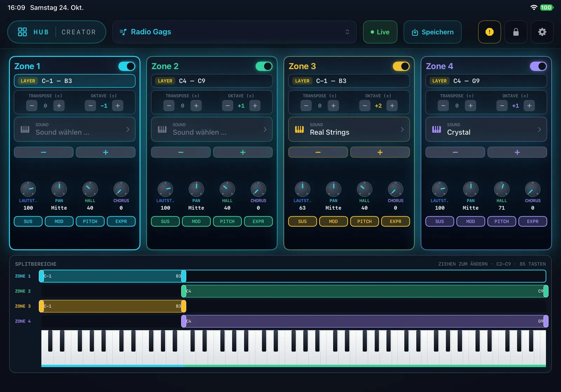Toggle PITCH in Zone 3
The image size is (561, 392).
click(x=364, y=222)
